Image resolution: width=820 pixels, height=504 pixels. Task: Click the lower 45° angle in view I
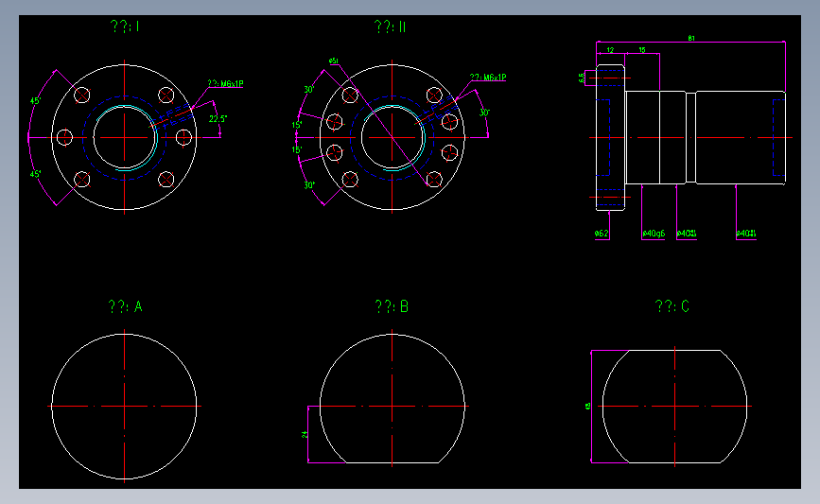click(36, 174)
